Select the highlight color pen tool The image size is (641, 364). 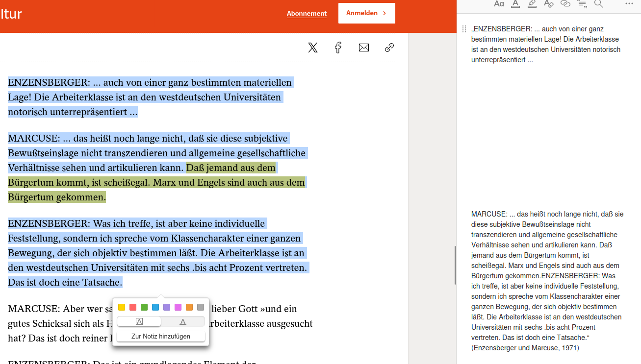tap(532, 4)
